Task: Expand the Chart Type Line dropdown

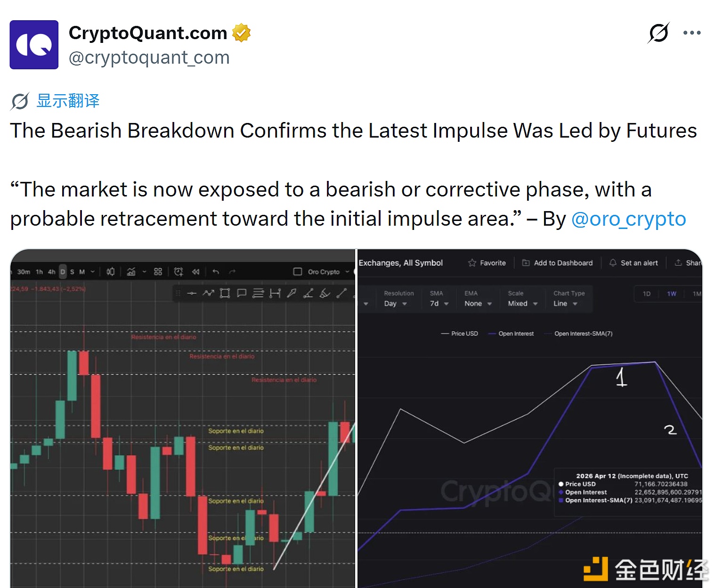Action: pyautogui.click(x=565, y=303)
